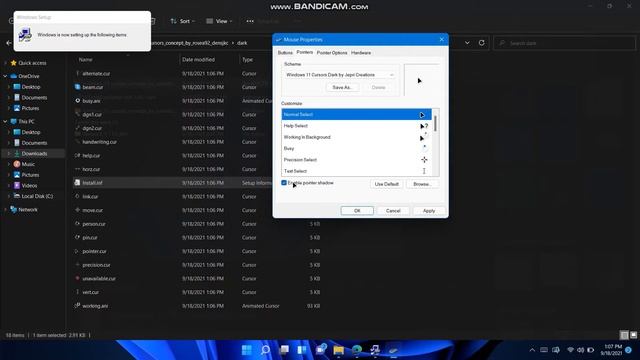Select the alternate.cur file
The width and height of the screenshot is (640, 360).
[96, 73]
